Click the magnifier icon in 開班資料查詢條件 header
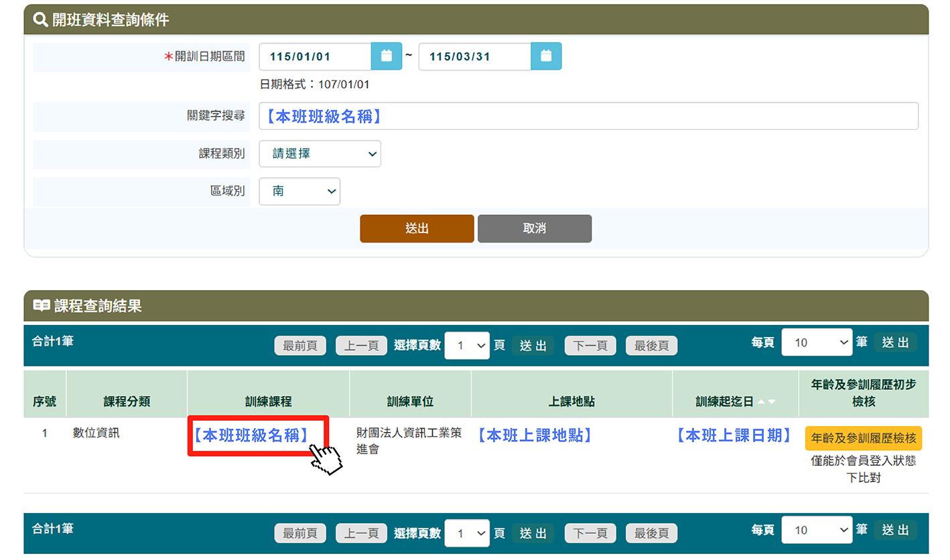Image resolution: width=950 pixels, height=560 pixels. coord(40,19)
